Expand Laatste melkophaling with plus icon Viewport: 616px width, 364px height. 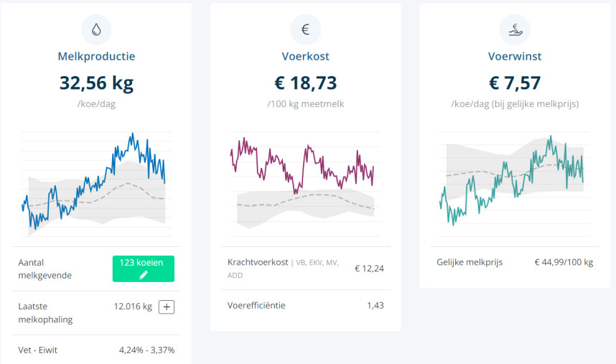tap(167, 307)
